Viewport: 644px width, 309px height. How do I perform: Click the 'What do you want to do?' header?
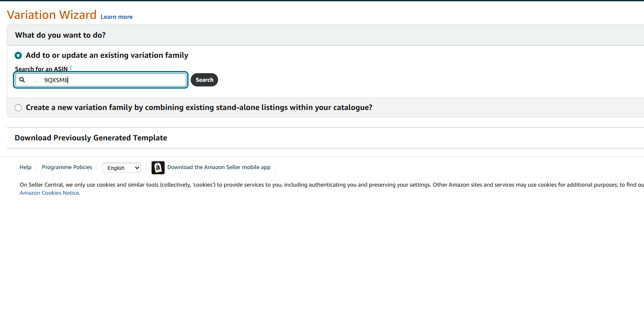pos(60,35)
